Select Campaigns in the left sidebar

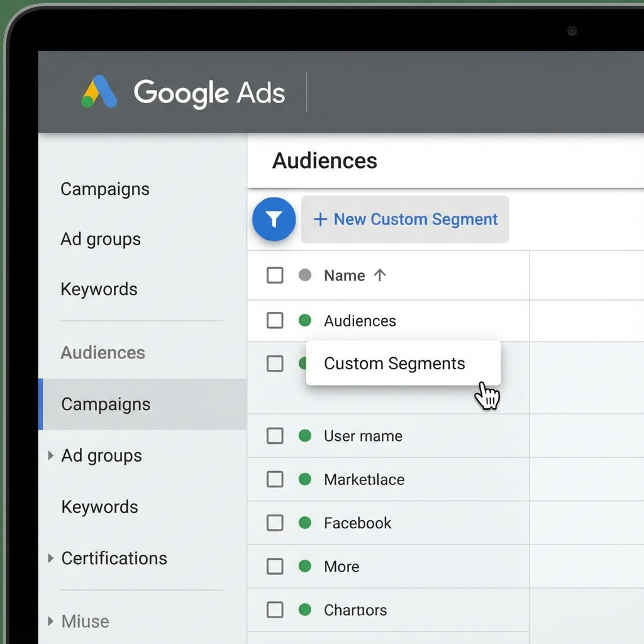point(106,404)
